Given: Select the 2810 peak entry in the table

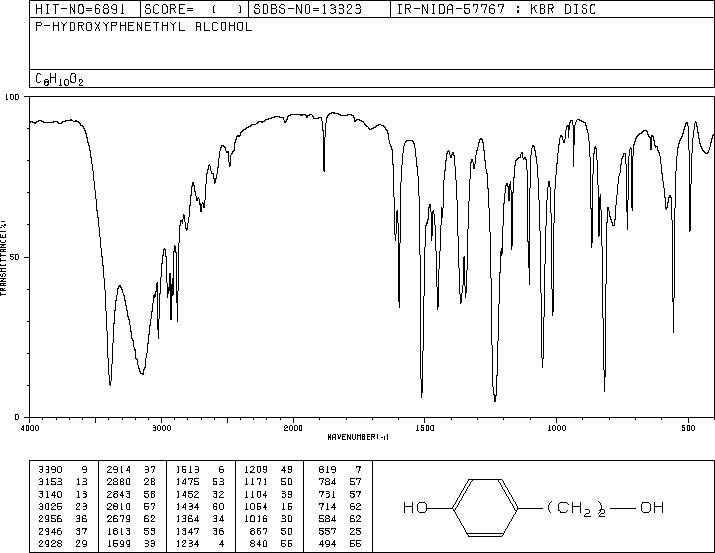Looking at the screenshot, I should click(131, 506).
